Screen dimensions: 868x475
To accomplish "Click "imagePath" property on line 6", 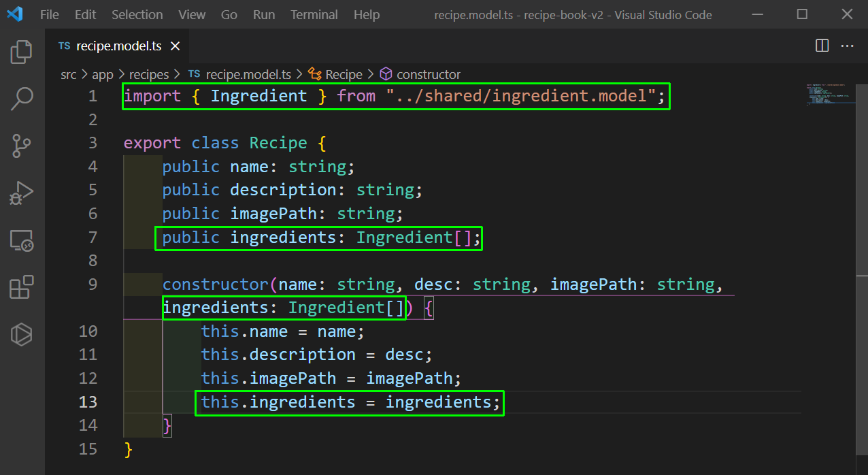I will coord(273,214).
